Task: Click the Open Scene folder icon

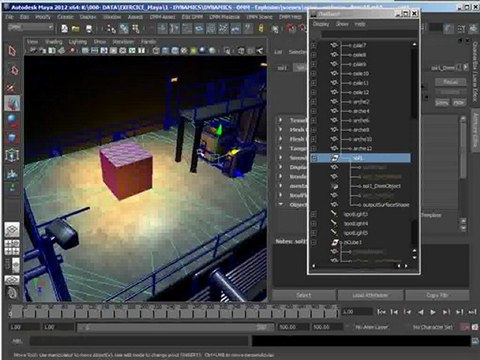Action: pos(76,29)
